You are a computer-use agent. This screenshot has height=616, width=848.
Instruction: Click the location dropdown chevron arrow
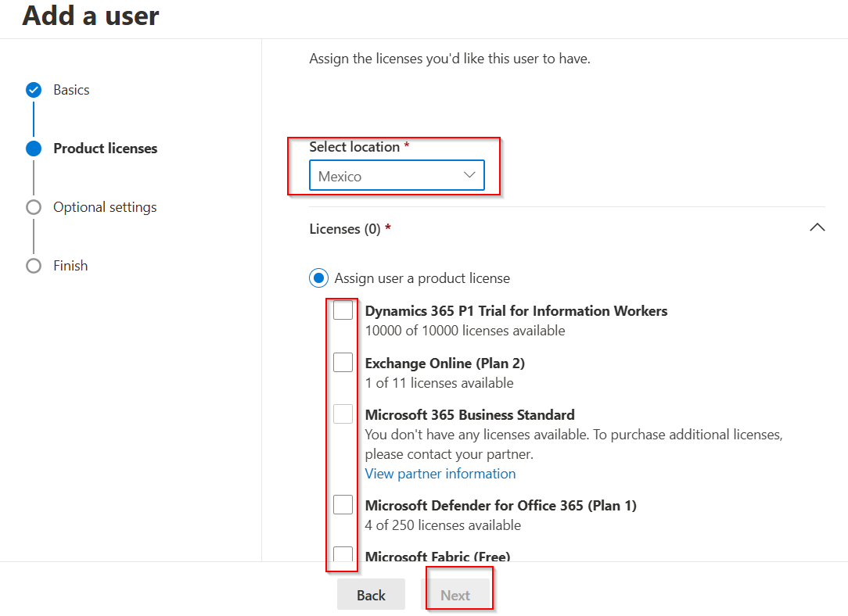coord(469,175)
